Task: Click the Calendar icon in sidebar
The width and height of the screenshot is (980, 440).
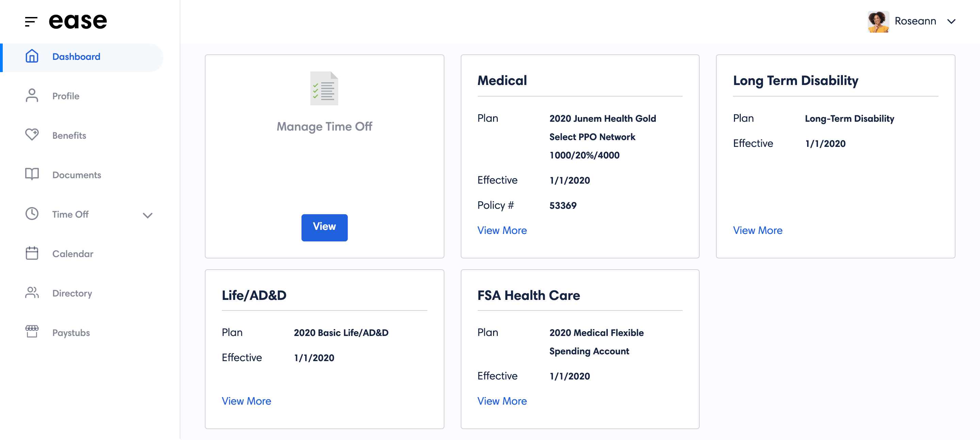Action: (x=32, y=253)
